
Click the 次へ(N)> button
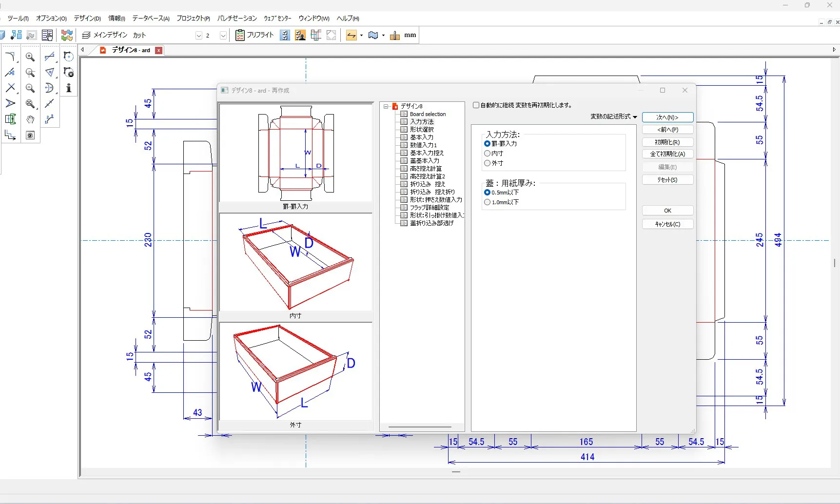point(667,117)
